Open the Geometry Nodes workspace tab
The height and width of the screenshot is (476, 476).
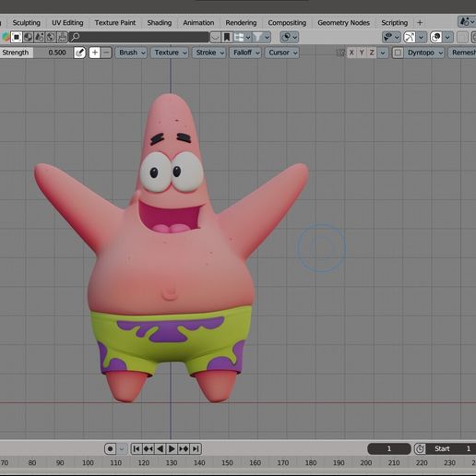point(343,23)
